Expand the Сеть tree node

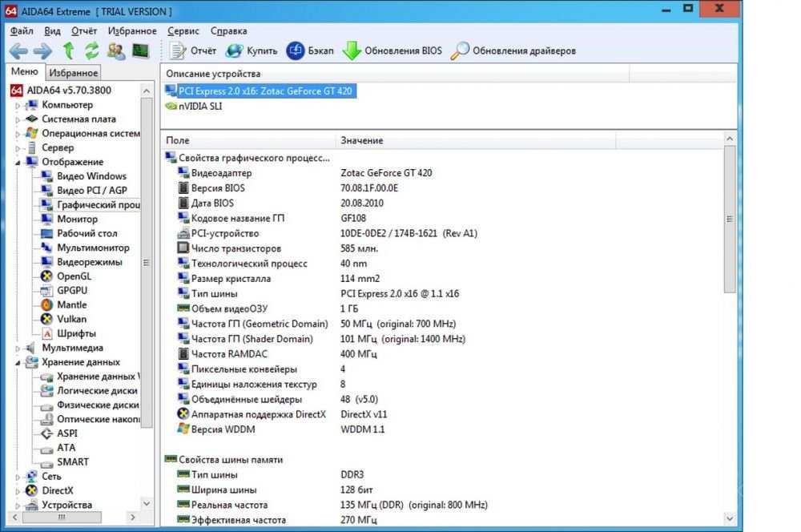pyautogui.click(x=18, y=477)
